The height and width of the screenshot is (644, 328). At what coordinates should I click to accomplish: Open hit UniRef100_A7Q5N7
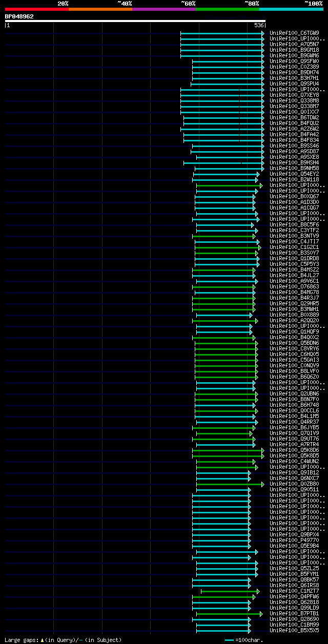pyautogui.click(x=295, y=45)
